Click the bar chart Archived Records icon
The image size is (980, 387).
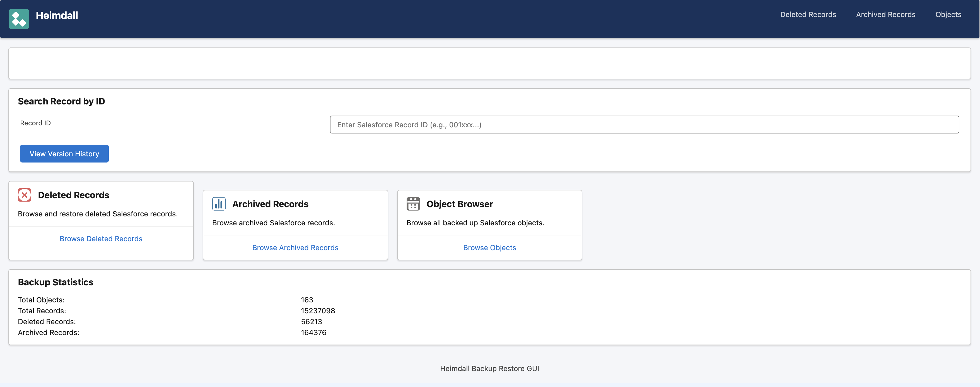click(x=219, y=204)
